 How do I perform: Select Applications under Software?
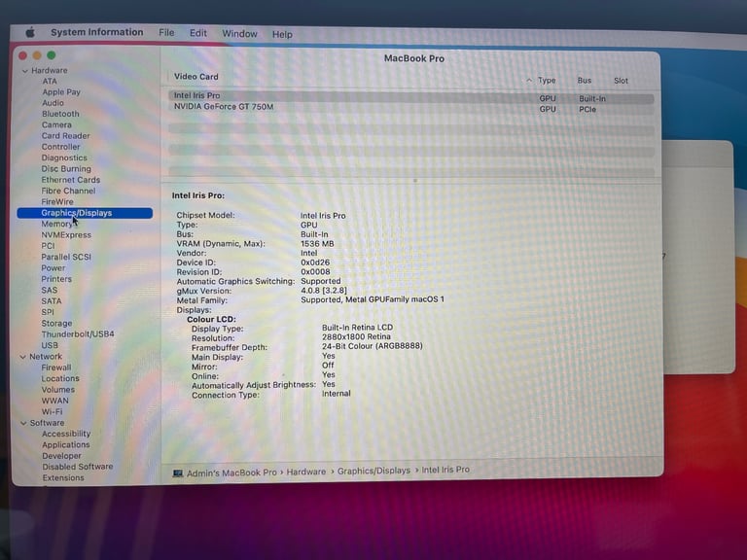tap(66, 444)
